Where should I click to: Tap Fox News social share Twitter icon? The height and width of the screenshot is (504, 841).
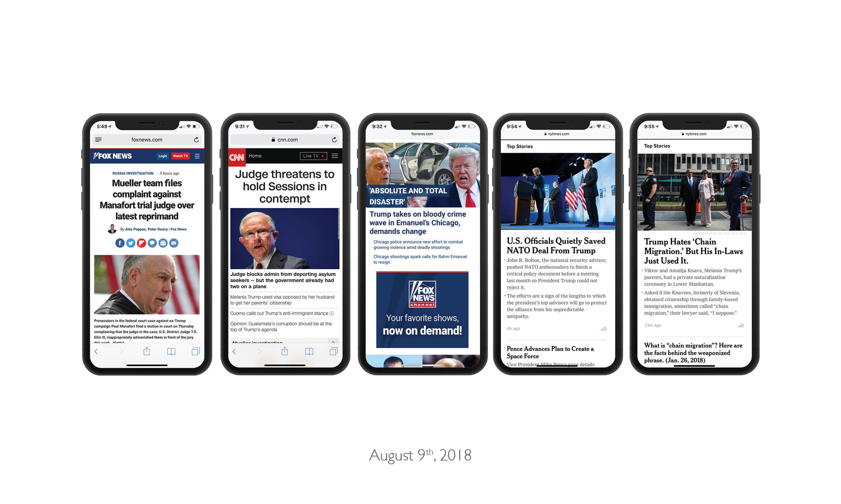tap(130, 243)
